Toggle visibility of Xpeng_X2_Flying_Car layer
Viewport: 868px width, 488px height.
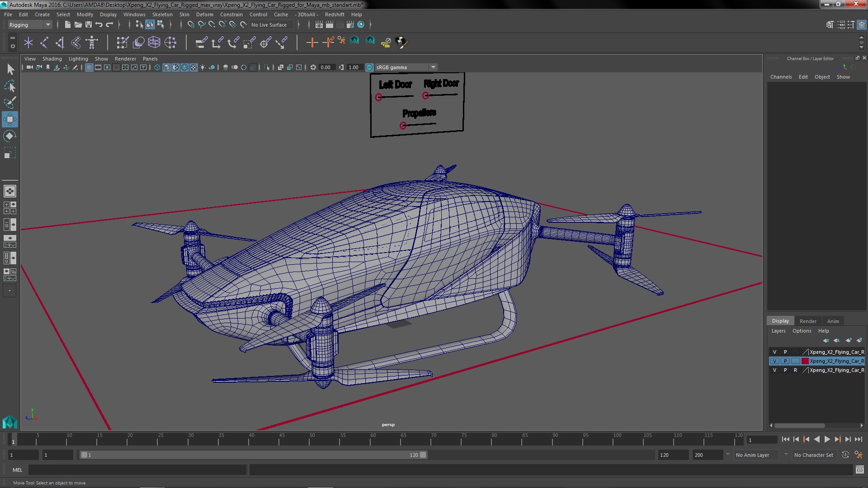pyautogui.click(x=774, y=361)
